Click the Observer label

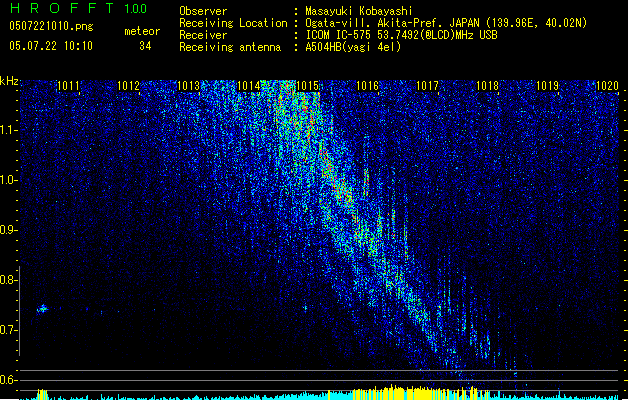click(x=203, y=11)
